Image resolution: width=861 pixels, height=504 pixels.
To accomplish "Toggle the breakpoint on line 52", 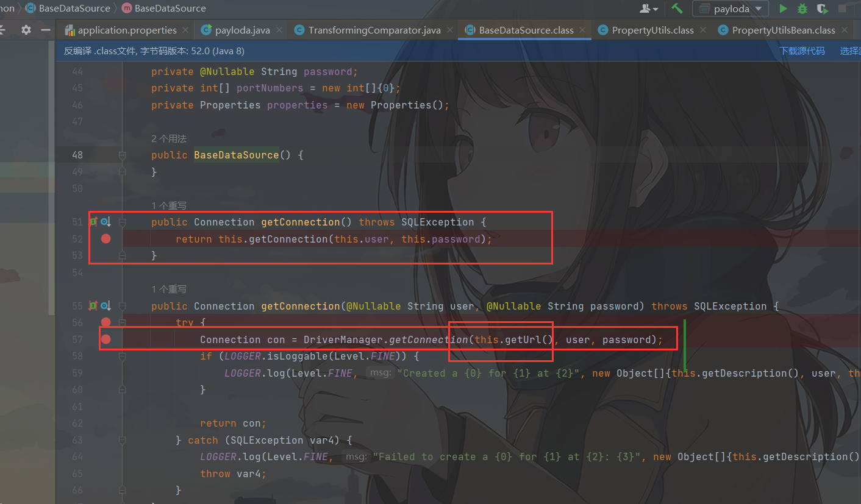I will tap(105, 239).
